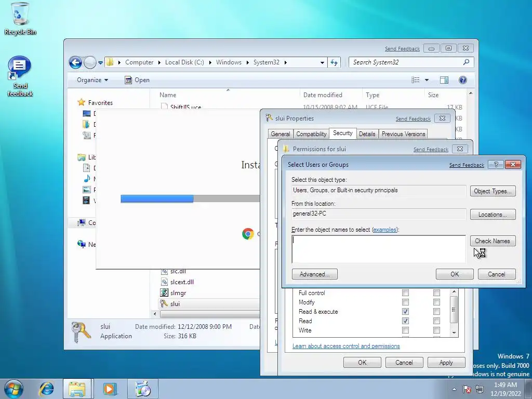Click the installer disc taskbar icon
532x399 pixels.
142,389
